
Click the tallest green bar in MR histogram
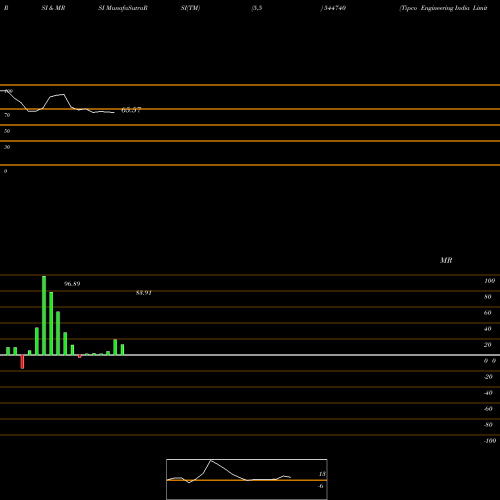(x=44, y=315)
